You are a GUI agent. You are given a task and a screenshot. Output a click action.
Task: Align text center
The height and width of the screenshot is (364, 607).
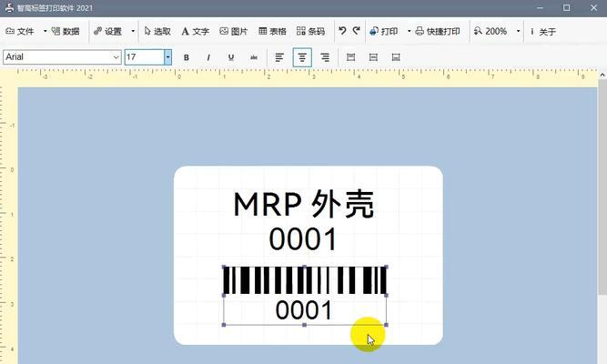click(302, 57)
